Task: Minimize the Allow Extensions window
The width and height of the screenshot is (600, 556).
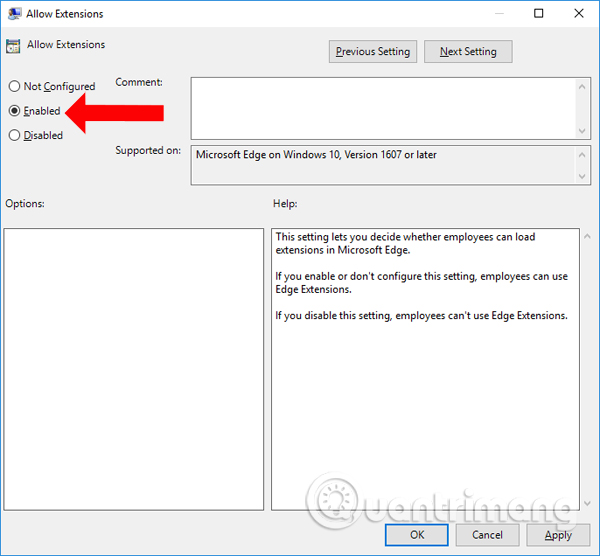Action: click(499, 13)
